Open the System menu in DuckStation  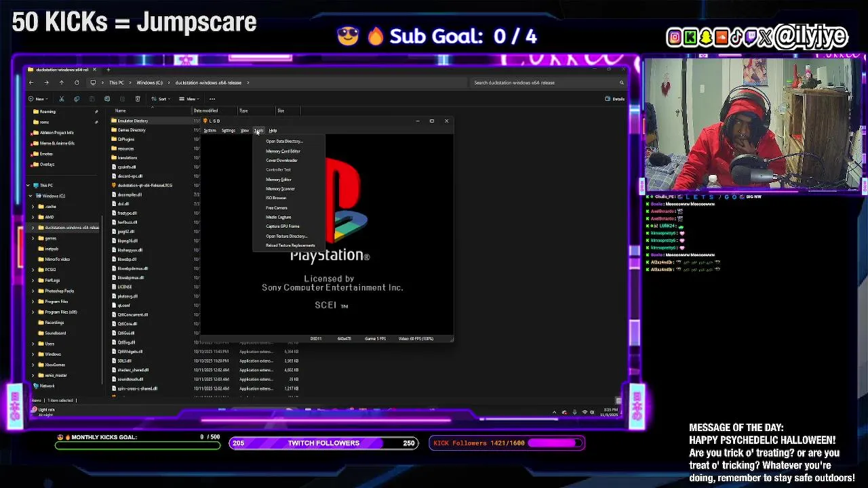pyautogui.click(x=210, y=130)
